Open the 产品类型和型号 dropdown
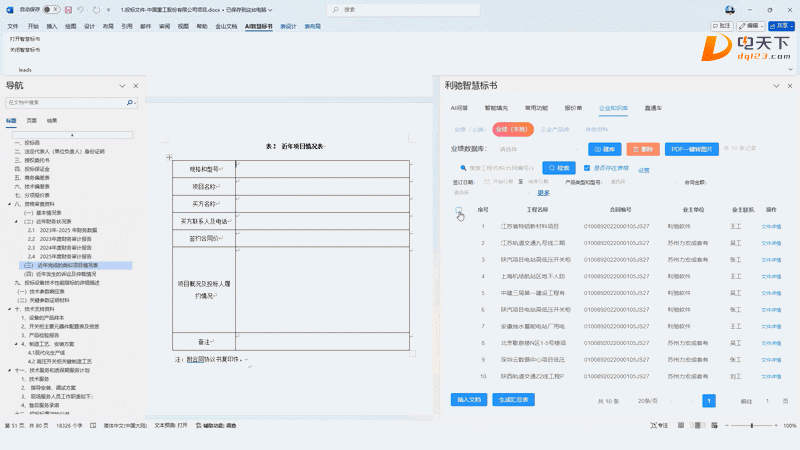Image resolution: width=800 pixels, height=450 pixels. pos(643,182)
